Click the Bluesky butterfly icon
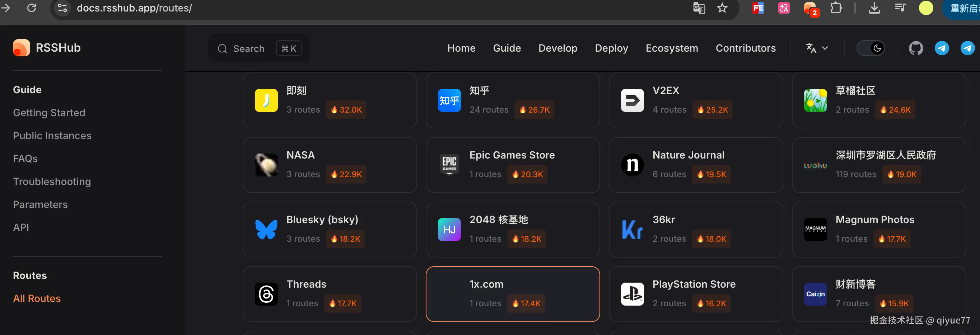The height and width of the screenshot is (335, 980). click(x=266, y=230)
